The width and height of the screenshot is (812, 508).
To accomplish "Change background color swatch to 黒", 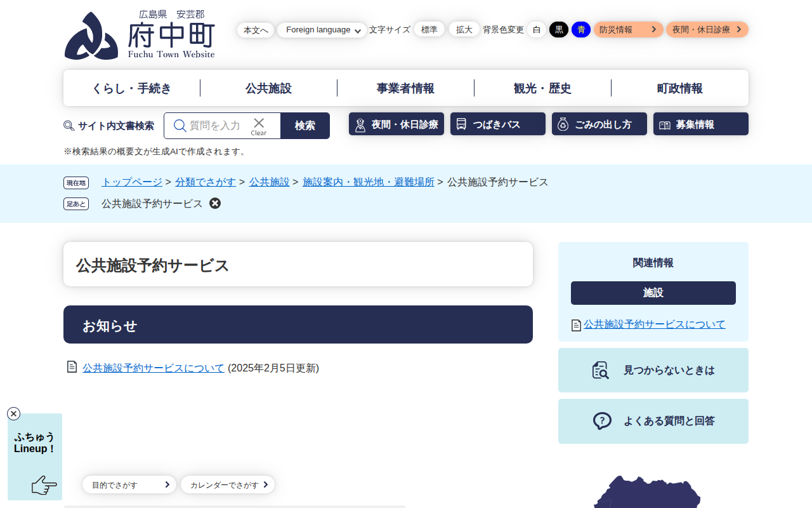I will click(x=558, y=29).
